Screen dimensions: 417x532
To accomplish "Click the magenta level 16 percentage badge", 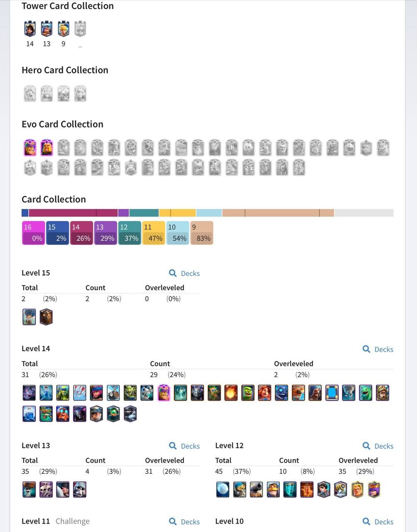I will (x=33, y=233).
